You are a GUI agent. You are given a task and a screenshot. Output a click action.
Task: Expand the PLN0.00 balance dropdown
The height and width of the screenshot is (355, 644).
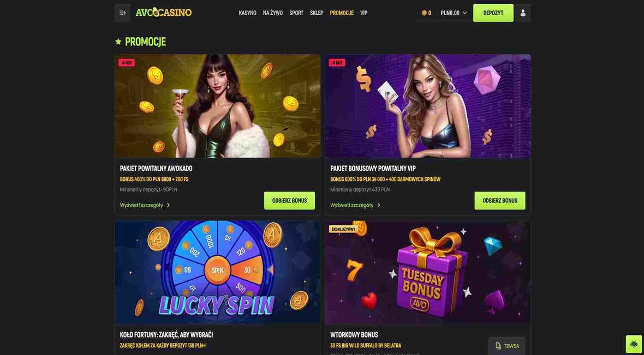click(454, 13)
